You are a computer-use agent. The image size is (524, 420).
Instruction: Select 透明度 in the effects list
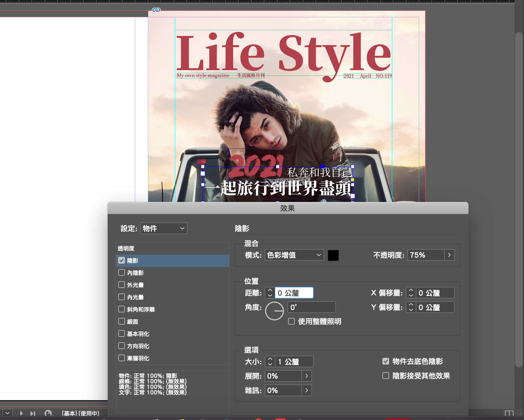point(126,248)
